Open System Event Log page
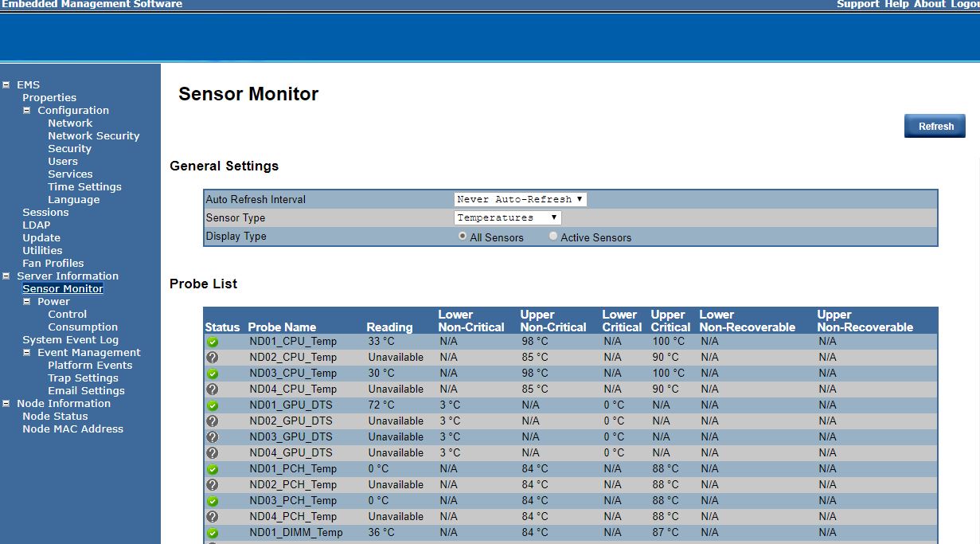 [x=70, y=340]
